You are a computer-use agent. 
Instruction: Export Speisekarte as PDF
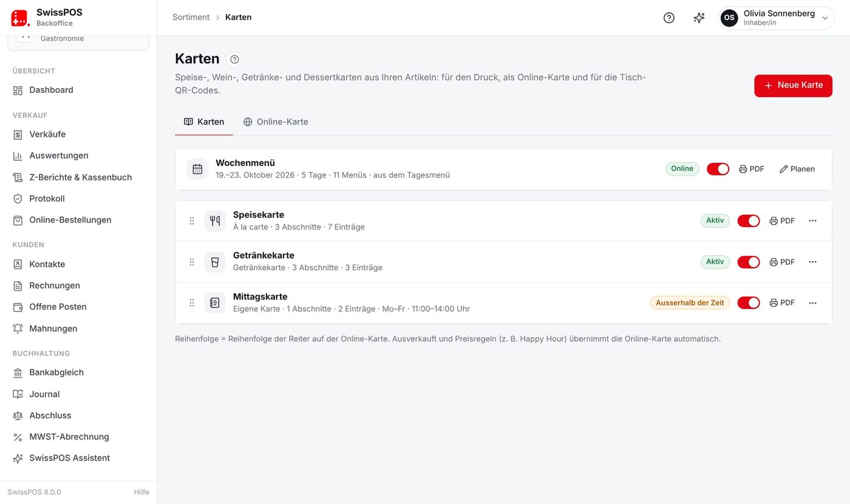point(782,220)
